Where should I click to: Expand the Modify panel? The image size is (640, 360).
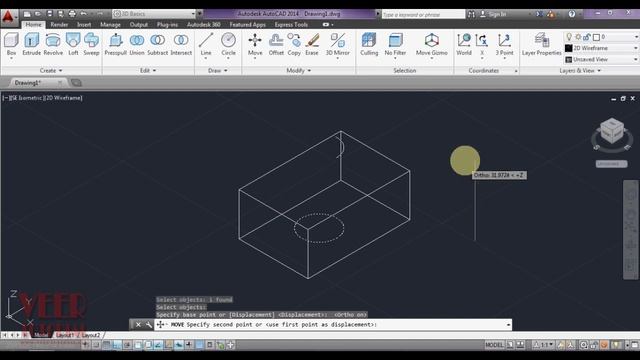click(x=299, y=70)
